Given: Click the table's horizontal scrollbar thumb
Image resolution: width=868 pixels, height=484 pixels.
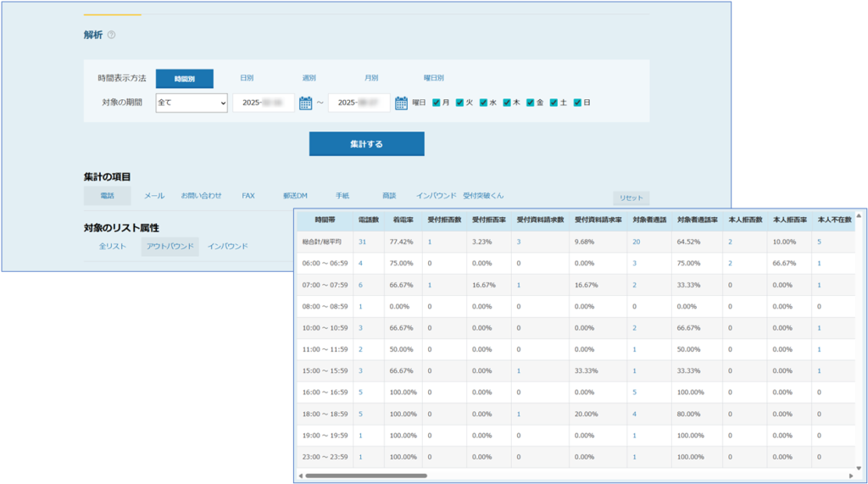Looking at the screenshot, I should pos(366,476).
